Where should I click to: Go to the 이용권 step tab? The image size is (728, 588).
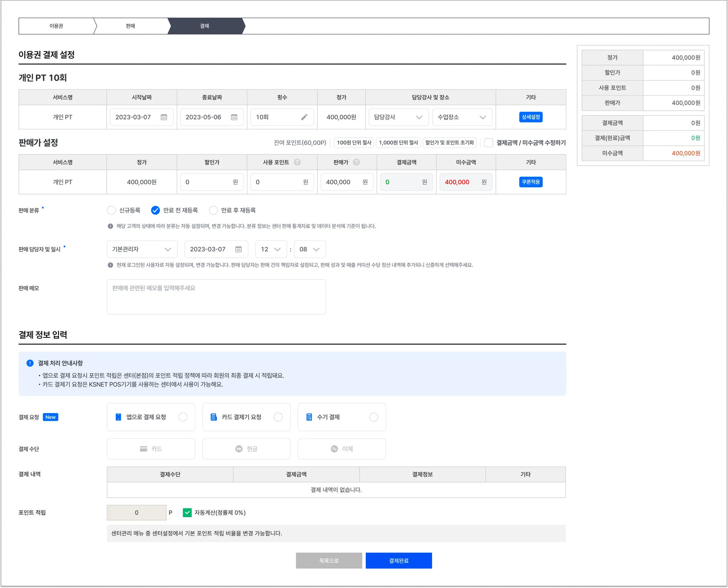click(x=56, y=26)
